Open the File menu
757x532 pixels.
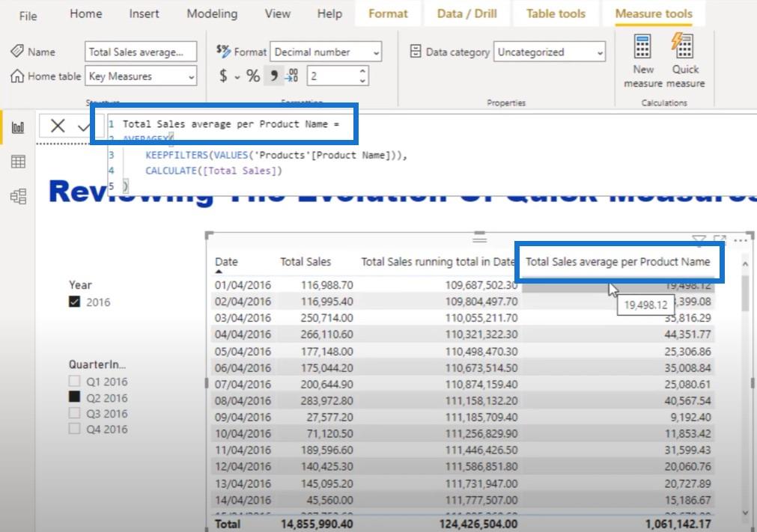(x=28, y=16)
